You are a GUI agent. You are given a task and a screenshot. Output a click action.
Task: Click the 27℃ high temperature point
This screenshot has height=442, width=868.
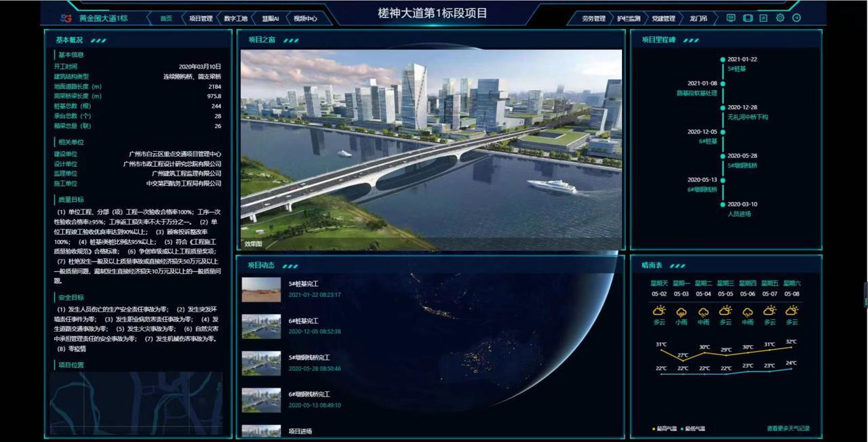[682, 360]
